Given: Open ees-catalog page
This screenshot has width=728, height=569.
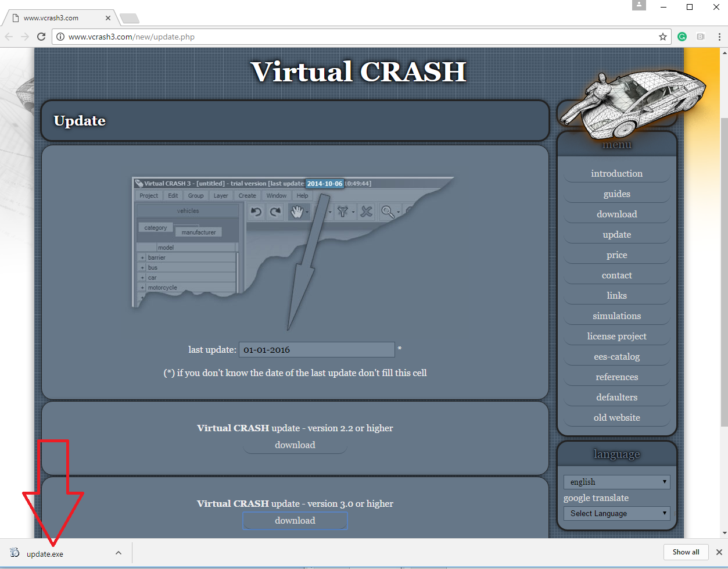Looking at the screenshot, I should [617, 356].
